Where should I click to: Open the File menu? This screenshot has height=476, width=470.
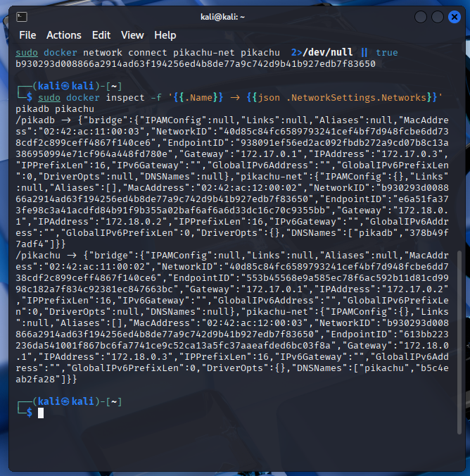click(27, 35)
